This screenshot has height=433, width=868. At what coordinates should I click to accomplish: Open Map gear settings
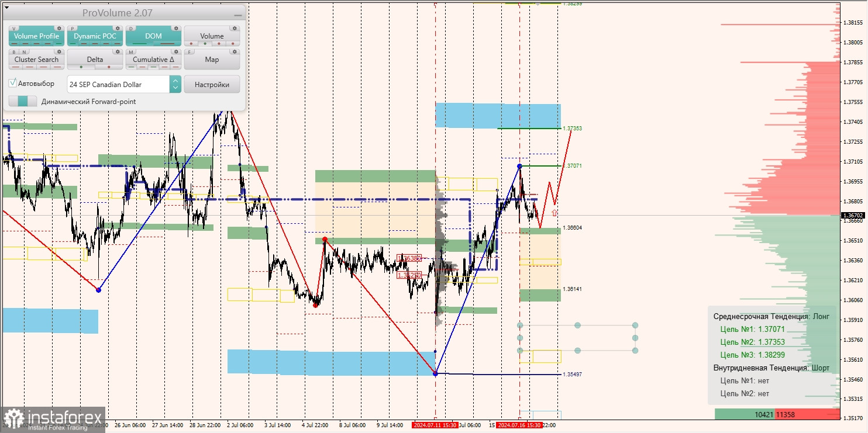(x=235, y=51)
